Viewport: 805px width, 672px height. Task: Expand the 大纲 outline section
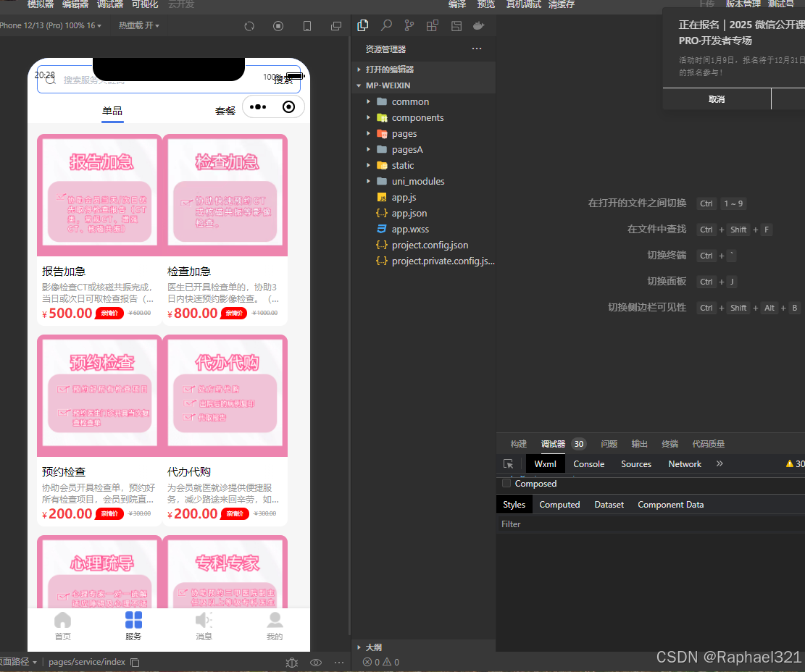click(x=424, y=647)
